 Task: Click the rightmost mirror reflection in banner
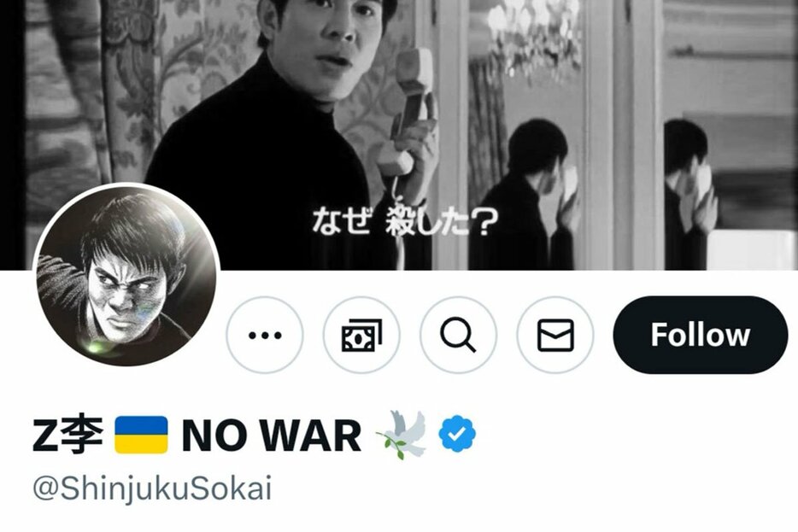pyautogui.click(x=689, y=193)
